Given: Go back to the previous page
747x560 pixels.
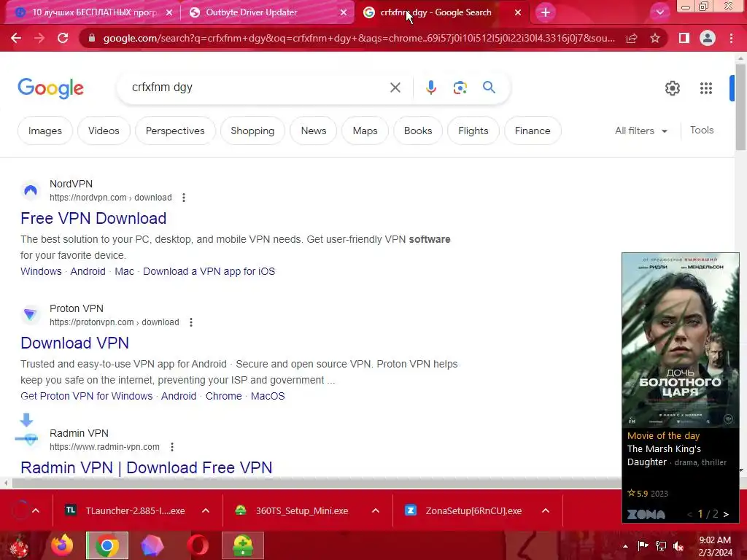Looking at the screenshot, I should tap(16, 38).
